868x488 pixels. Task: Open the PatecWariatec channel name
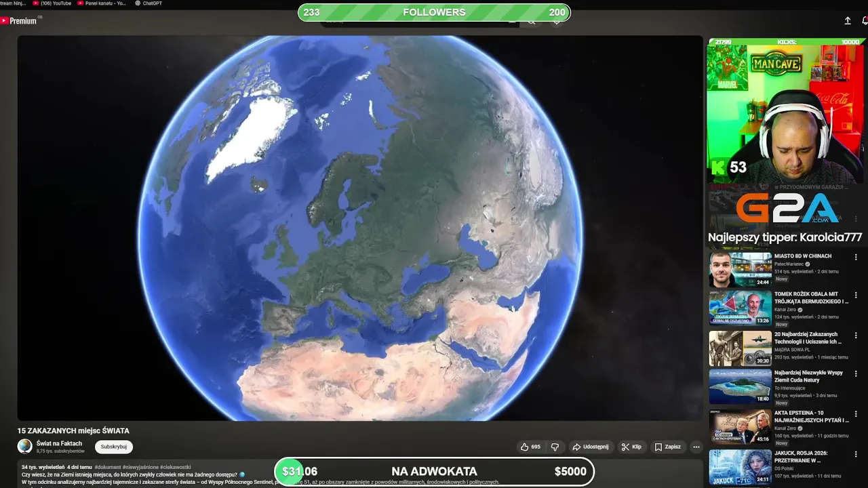click(789, 264)
